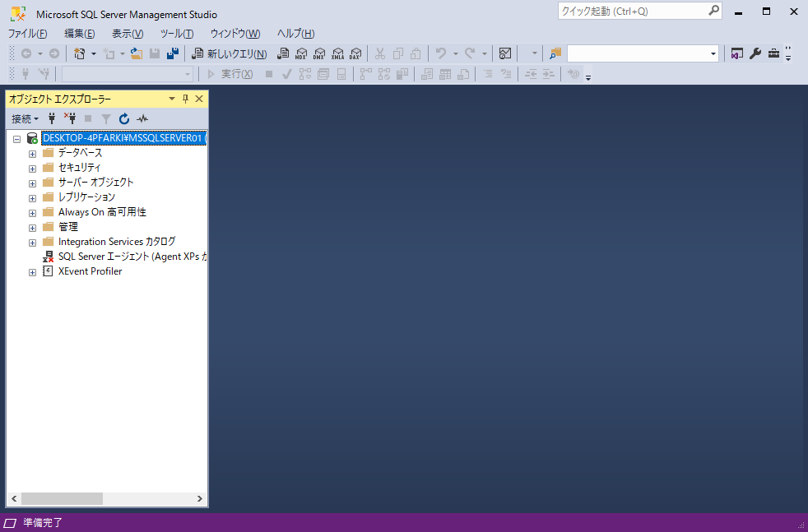Click the Database Engine Query icon

283,53
